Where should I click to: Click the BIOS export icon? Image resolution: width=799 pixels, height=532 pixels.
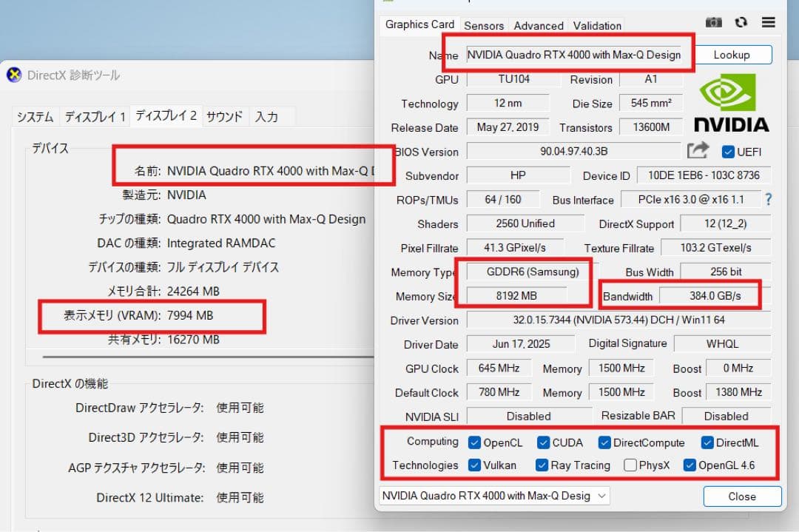click(697, 149)
